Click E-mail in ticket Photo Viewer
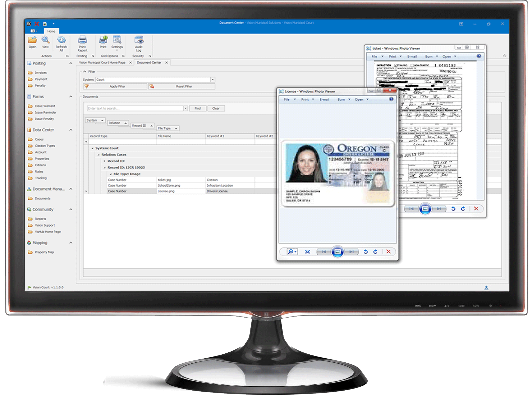The image size is (532, 395). [412, 56]
